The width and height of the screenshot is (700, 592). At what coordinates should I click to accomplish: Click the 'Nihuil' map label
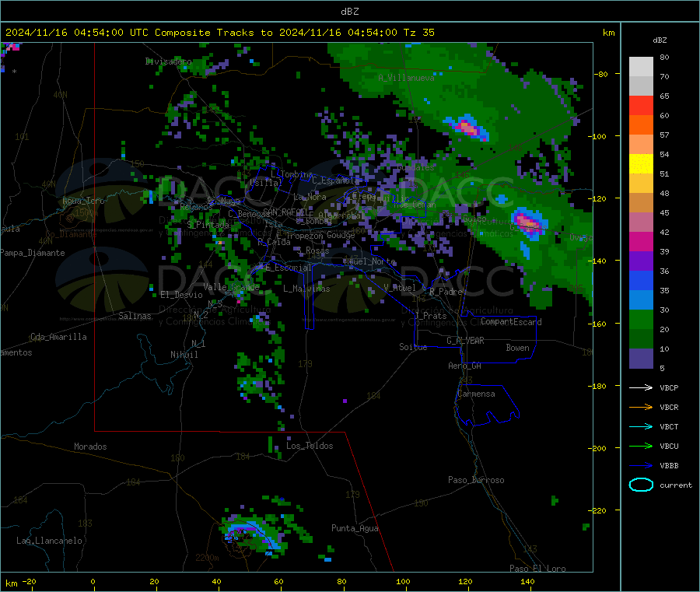pos(184,355)
